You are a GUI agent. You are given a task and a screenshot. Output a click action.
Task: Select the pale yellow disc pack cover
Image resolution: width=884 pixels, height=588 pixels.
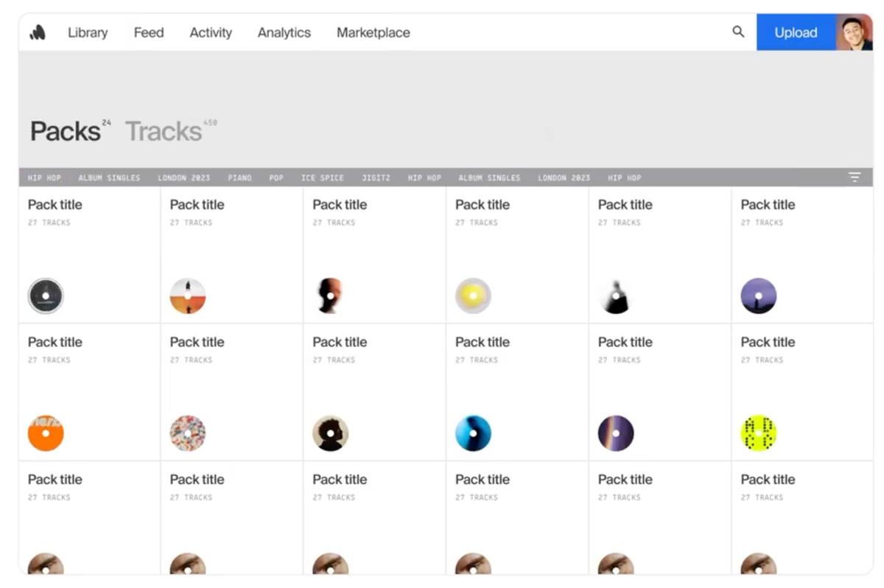coord(473,296)
